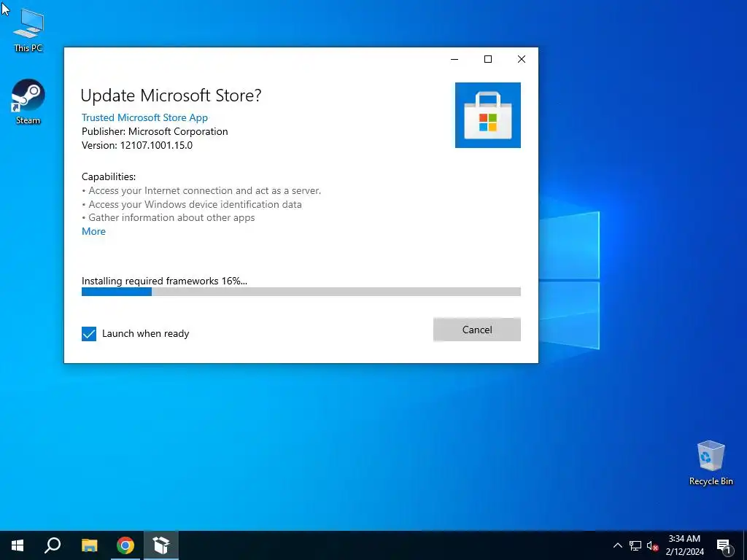Click the Capabilities: label
Screen dimensions: 747x560
tap(109, 176)
